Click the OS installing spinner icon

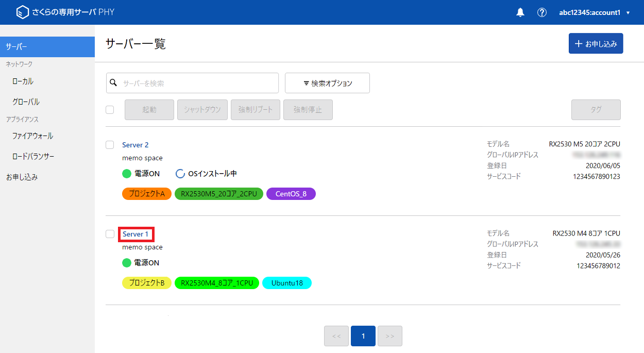pyautogui.click(x=180, y=174)
